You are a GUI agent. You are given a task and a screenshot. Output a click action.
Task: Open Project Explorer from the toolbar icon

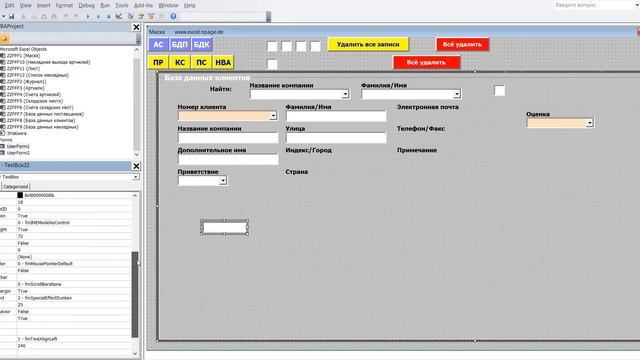point(131,16)
